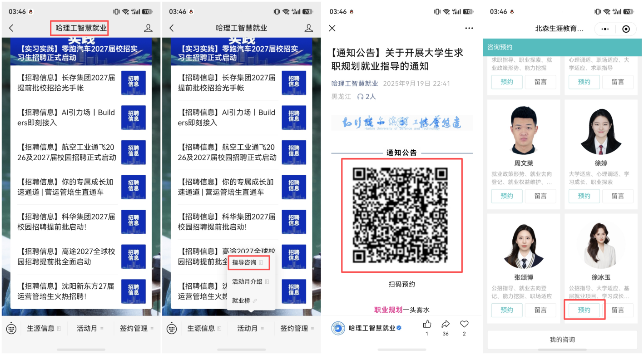The height and width of the screenshot is (355, 644).
Task: Toggle keyboard input icon on screen without popup
Action: click(x=11, y=328)
